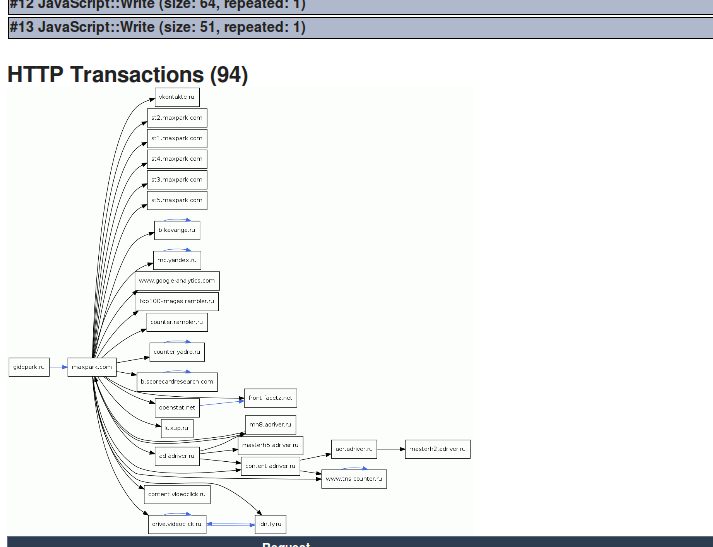Click the vkontakte.ru node in graph
The image size is (713, 547).
coord(177,97)
